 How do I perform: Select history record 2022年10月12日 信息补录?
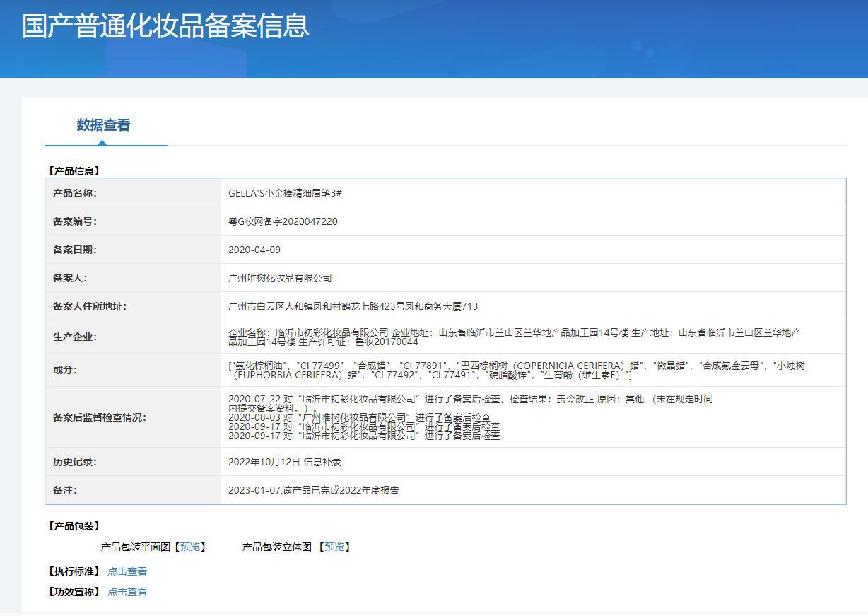click(285, 462)
